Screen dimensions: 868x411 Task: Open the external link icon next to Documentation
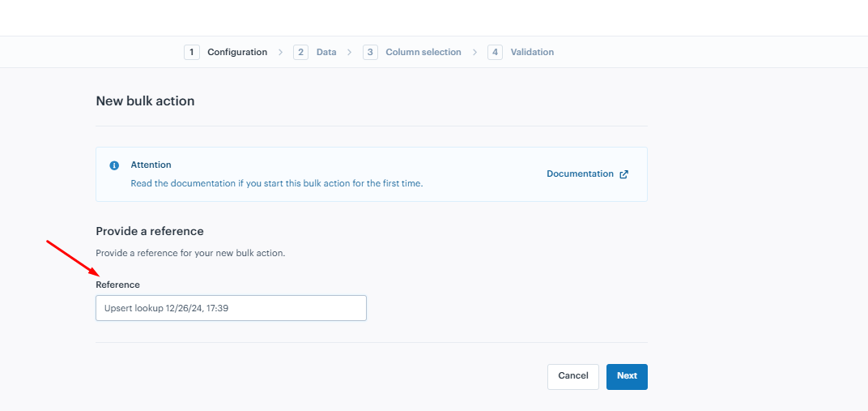[623, 174]
